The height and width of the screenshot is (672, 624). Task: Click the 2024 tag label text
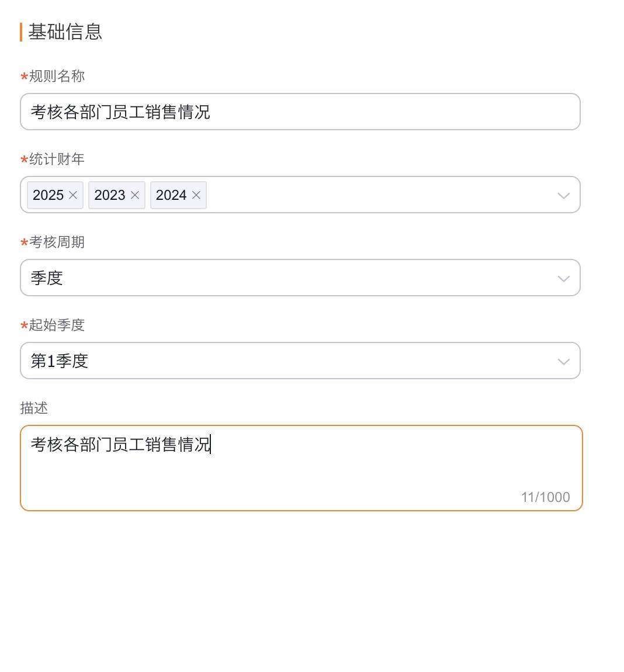pos(171,195)
